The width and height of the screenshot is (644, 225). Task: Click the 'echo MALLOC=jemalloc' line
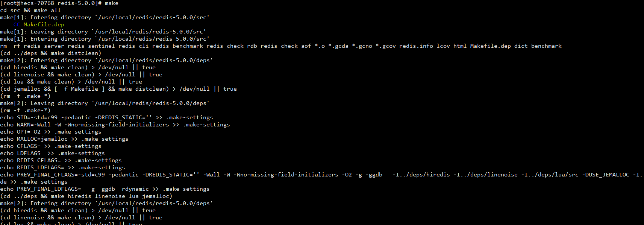pos(64,139)
